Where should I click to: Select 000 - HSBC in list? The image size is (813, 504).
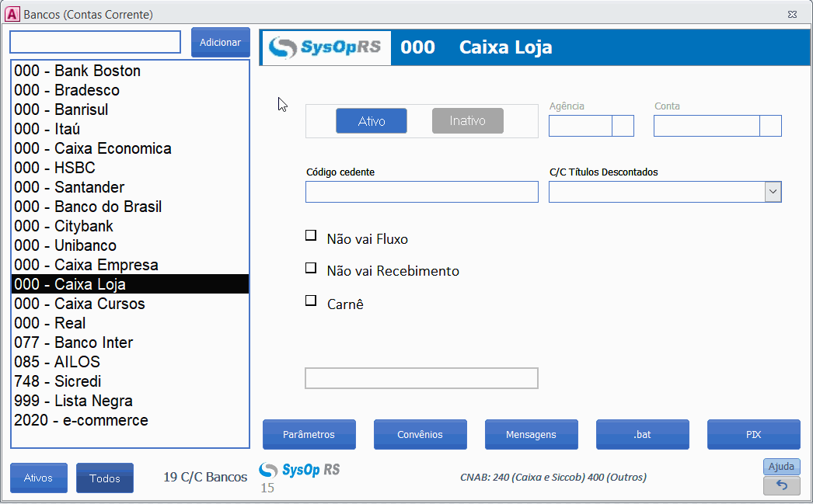[130, 168]
